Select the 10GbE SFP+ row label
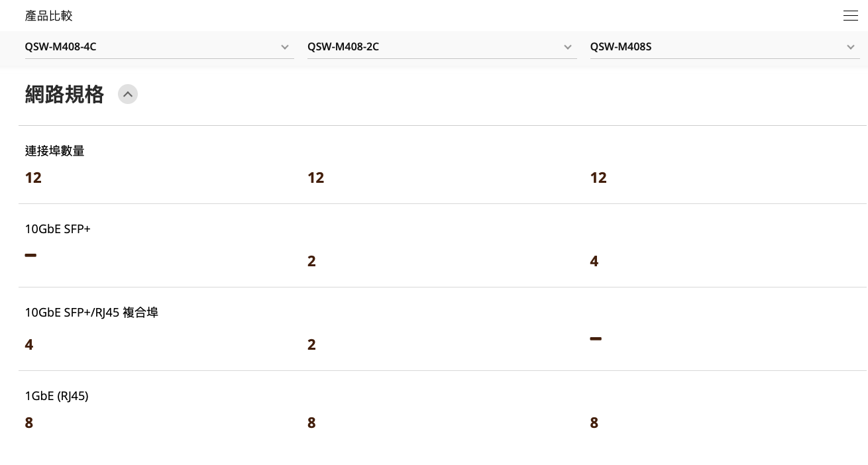Screen dimensions: 868x465 click(58, 229)
